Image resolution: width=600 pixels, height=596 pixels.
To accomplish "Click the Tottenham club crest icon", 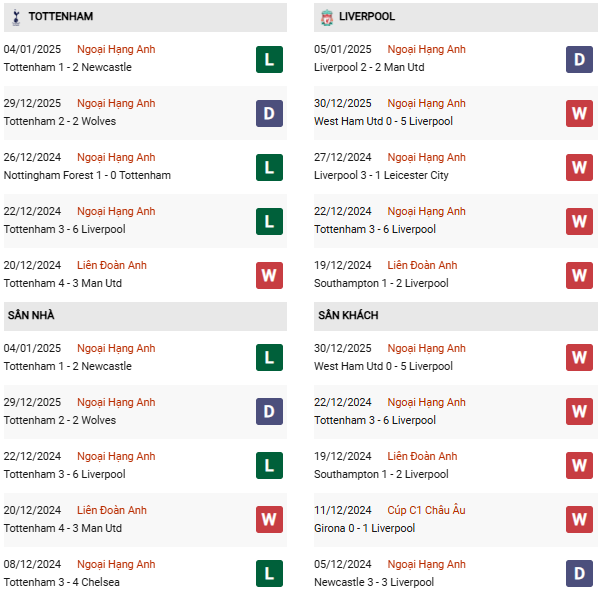I will click(x=16, y=17).
